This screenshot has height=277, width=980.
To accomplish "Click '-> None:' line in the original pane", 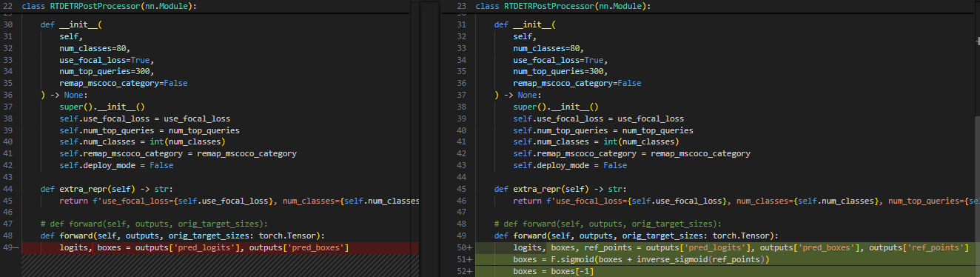I will (x=64, y=96).
